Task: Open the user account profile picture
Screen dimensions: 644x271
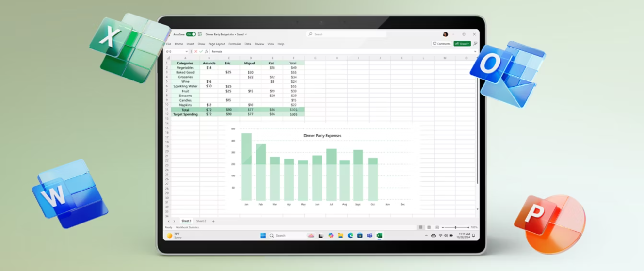Action: coord(445,34)
